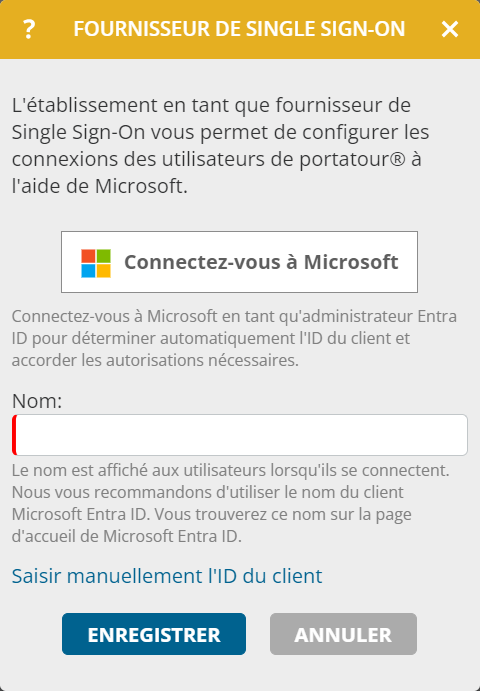Viewport: 480px width, 691px height.
Task: Click the text d'accueil de Microsoft Entra ID
Action: pos(127,536)
